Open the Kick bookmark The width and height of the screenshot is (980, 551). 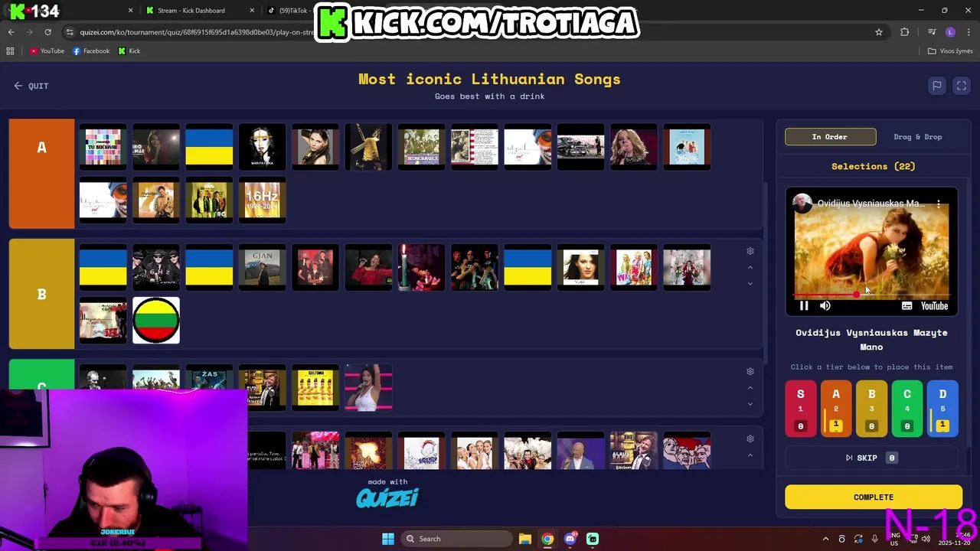(x=129, y=51)
